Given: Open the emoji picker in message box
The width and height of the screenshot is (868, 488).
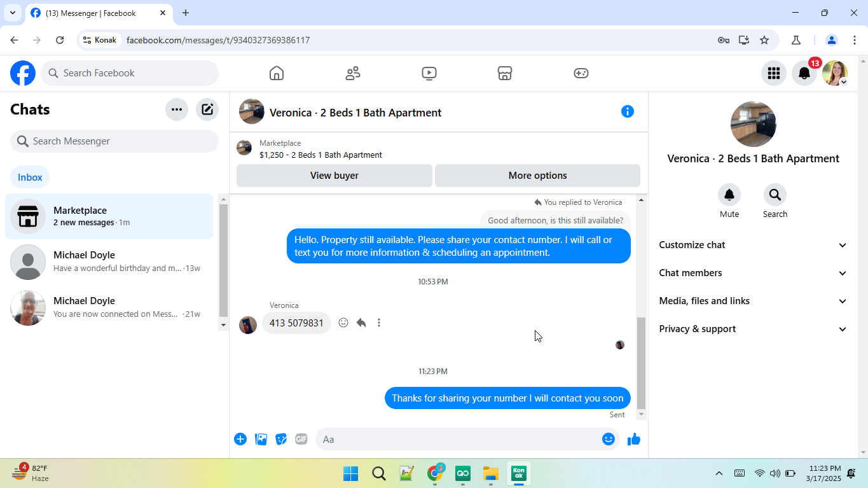Looking at the screenshot, I should pyautogui.click(x=609, y=439).
